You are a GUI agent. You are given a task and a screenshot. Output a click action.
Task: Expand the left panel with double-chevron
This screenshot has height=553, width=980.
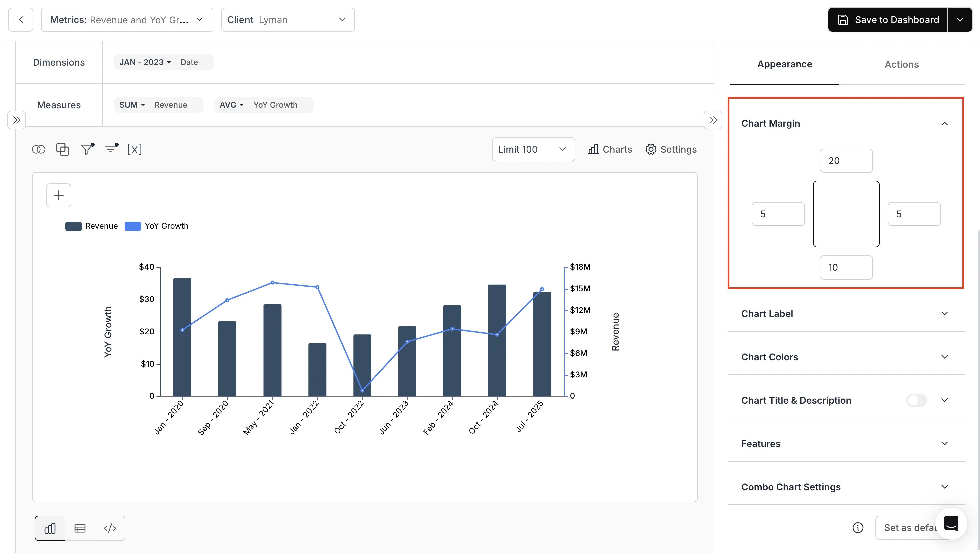click(x=17, y=120)
